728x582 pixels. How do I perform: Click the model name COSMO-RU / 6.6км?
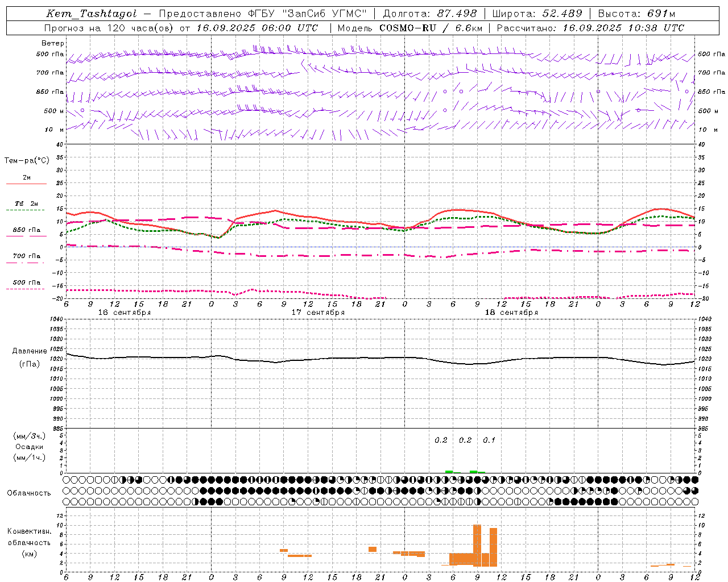click(431, 28)
